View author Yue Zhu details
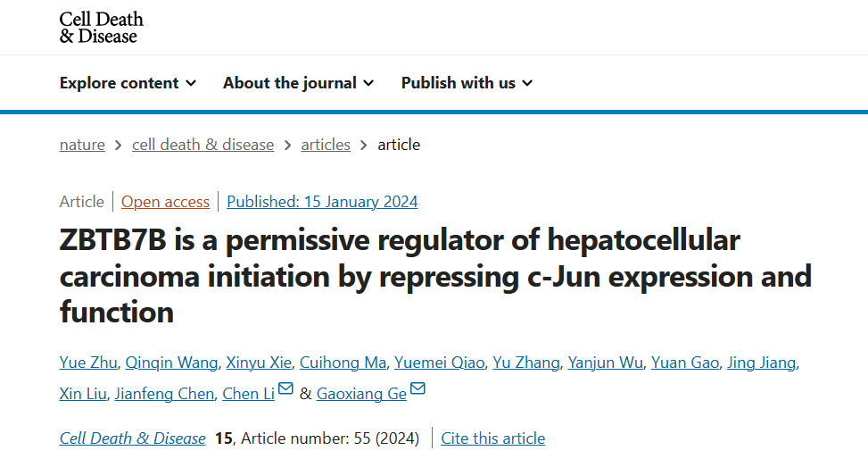This screenshot has width=868, height=459. pos(88,363)
